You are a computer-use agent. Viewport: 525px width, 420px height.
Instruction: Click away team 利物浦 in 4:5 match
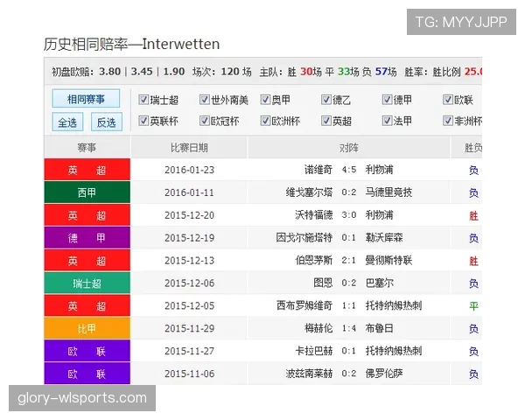coord(379,170)
